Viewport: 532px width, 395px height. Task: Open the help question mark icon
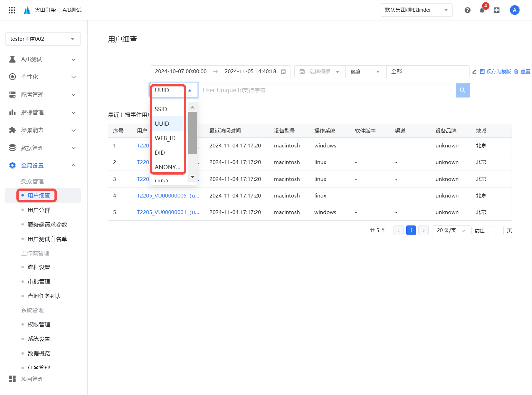tap(467, 10)
